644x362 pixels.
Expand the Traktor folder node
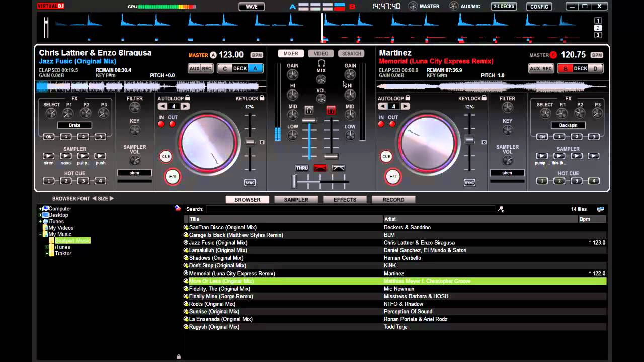tap(47, 254)
